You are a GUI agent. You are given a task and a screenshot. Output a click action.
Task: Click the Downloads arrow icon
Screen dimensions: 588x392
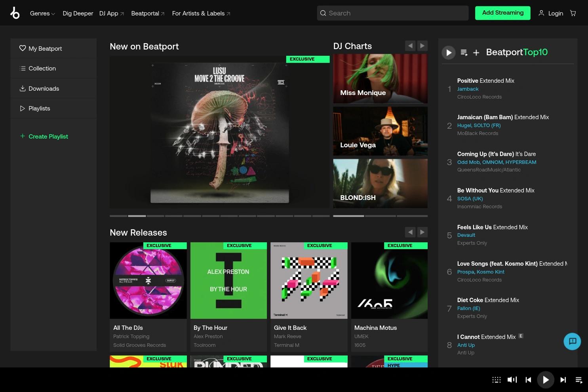click(x=23, y=88)
